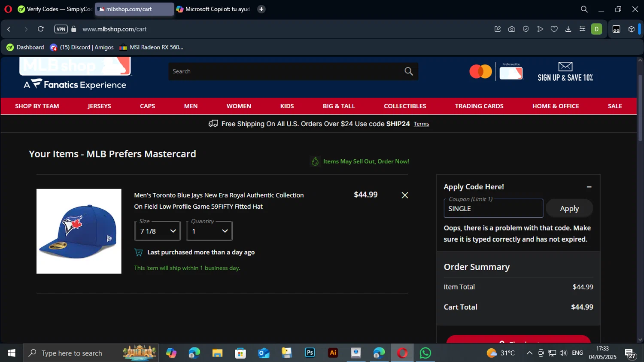Open File Explorer from the taskbar
The image size is (644, 362).
click(217, 353)
